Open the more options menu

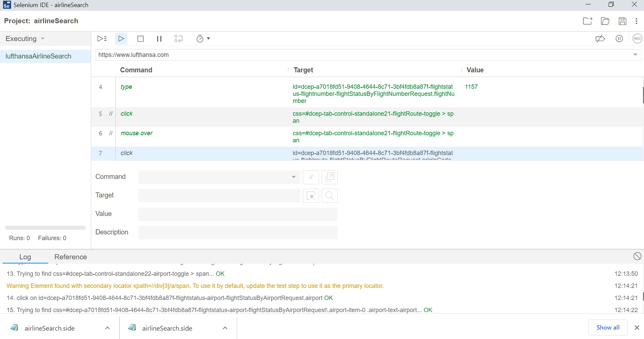pyautogui.click(x=637, y=21)
